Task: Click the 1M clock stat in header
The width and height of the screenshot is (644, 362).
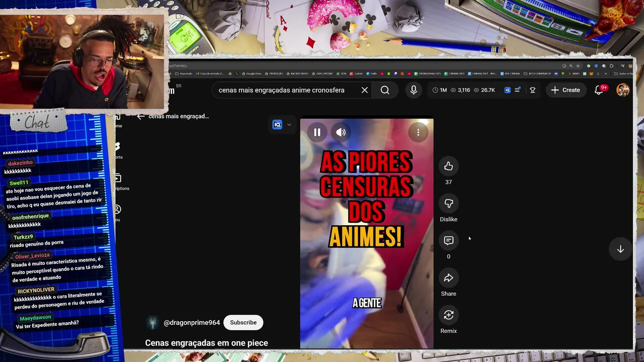Action: coord(439,90)
